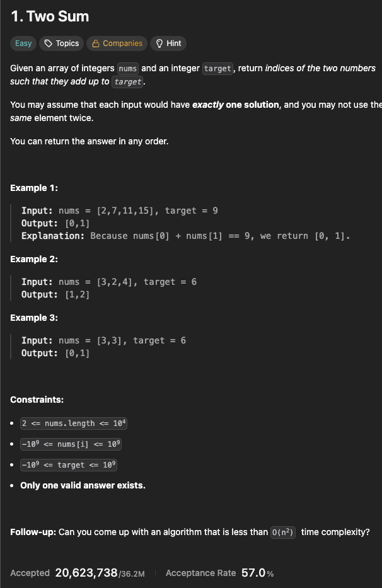Click the -10⁹ <= target <= 10⁹ constraint chip

pyautogui.click(x=68, y=464)
